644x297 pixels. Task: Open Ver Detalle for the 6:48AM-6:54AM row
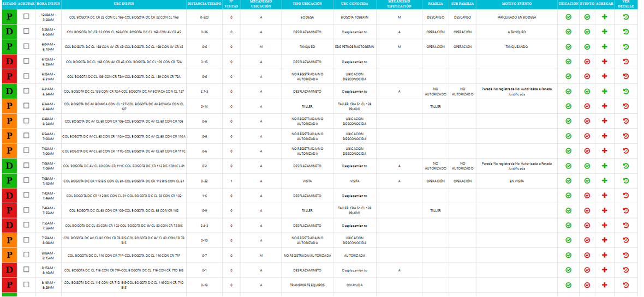626,121
